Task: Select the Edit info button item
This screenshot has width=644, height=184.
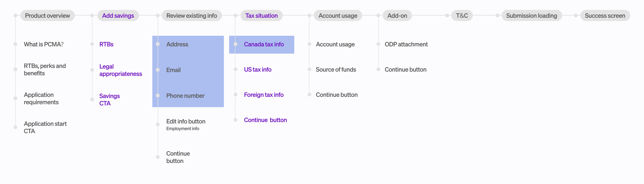Action: tap(186, 121)
